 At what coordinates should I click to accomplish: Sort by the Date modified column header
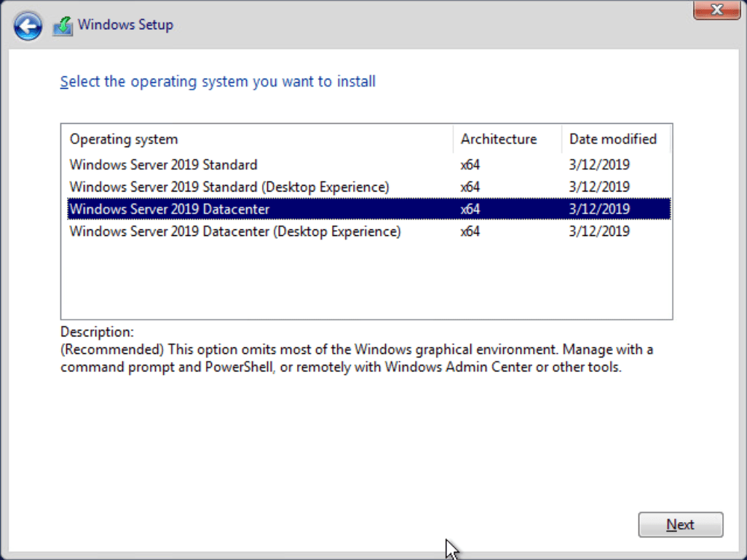[612, 139]
